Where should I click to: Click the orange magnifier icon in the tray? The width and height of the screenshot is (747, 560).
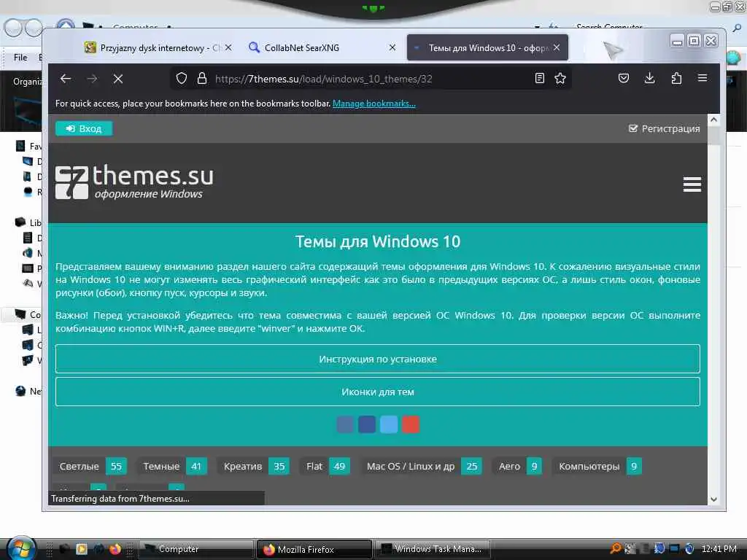coord(616,548)
